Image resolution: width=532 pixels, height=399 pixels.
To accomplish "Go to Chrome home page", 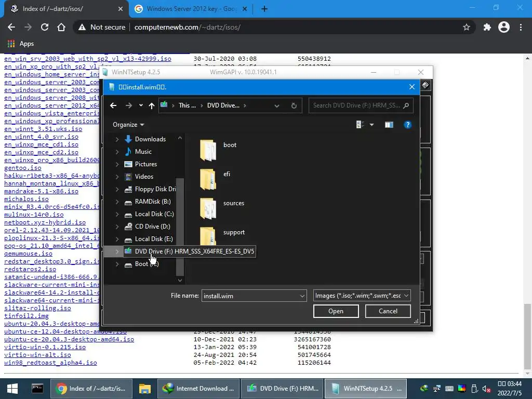I will [x=61, y=27].
